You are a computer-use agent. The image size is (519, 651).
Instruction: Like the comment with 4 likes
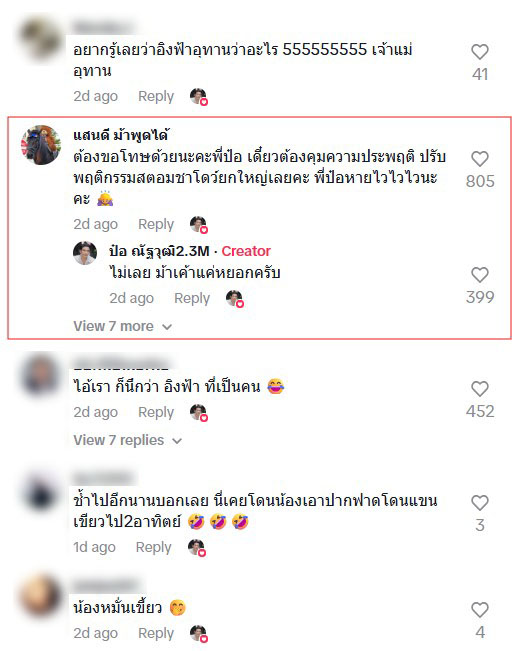coord(480,610)
